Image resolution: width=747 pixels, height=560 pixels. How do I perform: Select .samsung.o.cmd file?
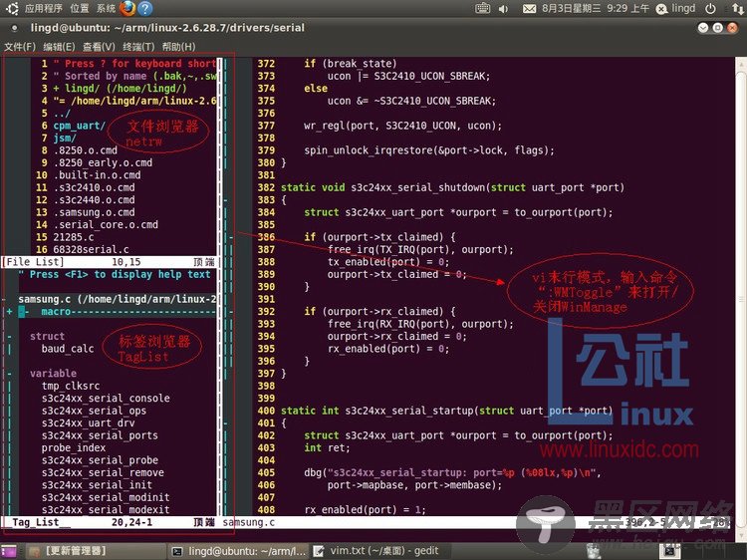pos(94,212)
